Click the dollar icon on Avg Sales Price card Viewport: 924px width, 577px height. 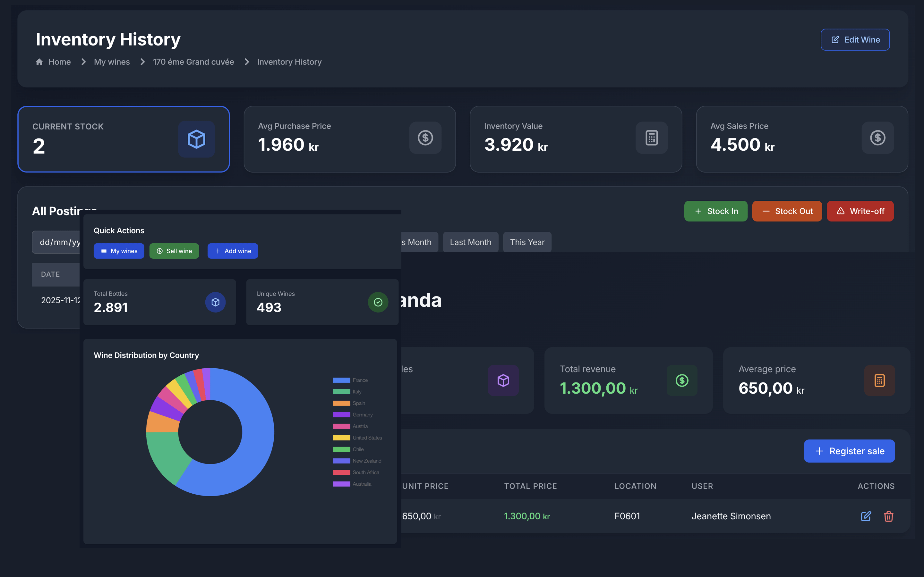[x=877, y=138]
